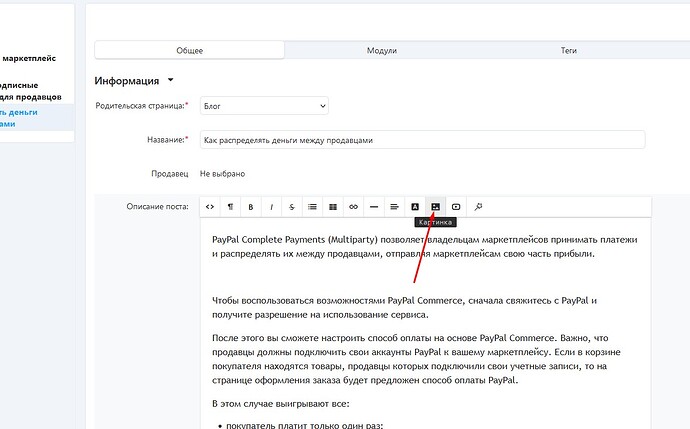Viewport: 690px width, 429px height.
Task: Click the paragraph starting PayPal Complete Payments
Action: point(425,246)
